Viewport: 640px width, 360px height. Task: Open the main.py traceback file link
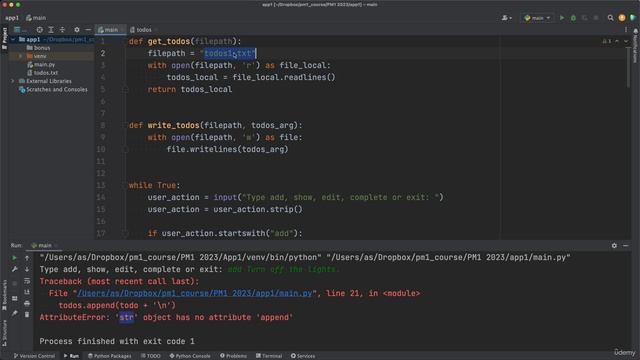pos(195,293)
